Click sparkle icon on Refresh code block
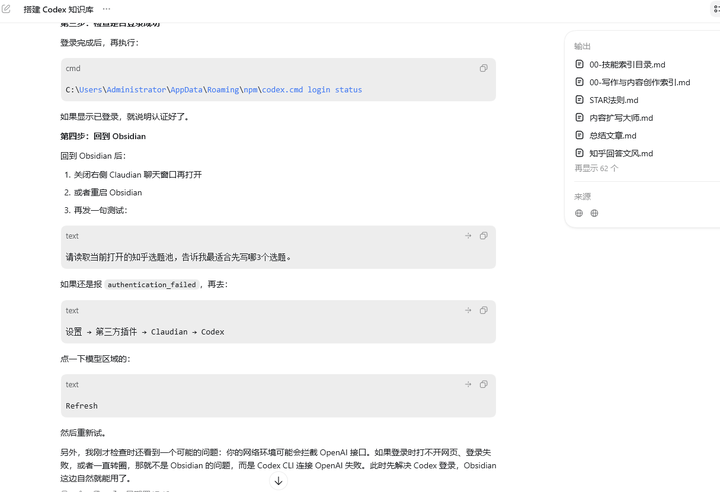720x492 pixels. click(x=468, y=385)
